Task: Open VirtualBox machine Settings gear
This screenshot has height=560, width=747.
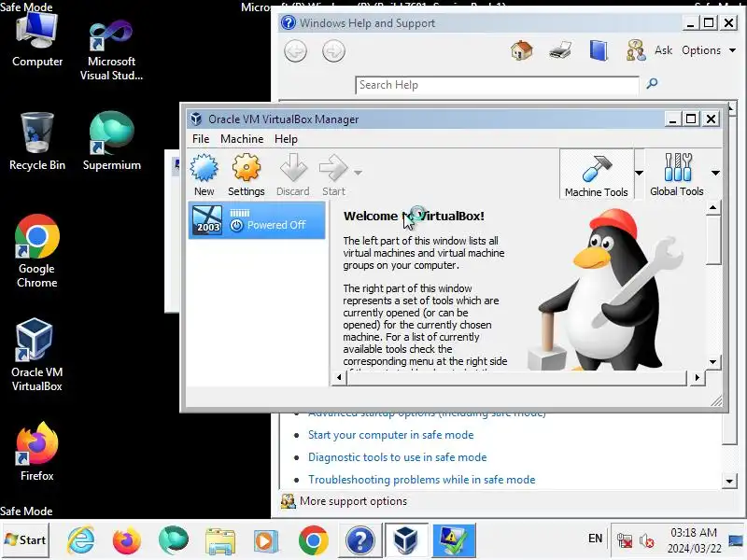Action: click(x=246, y=175)
